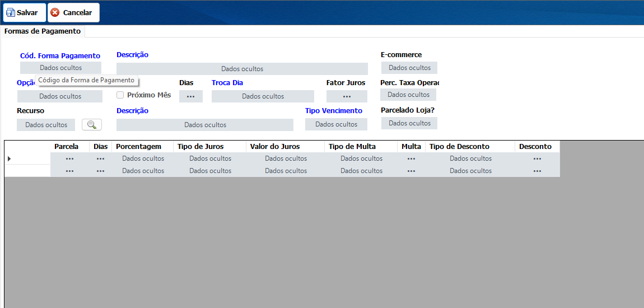Click the second row Desconto cell
The width and height of the screenshot is (644, 308).
[x=537, y=171]
